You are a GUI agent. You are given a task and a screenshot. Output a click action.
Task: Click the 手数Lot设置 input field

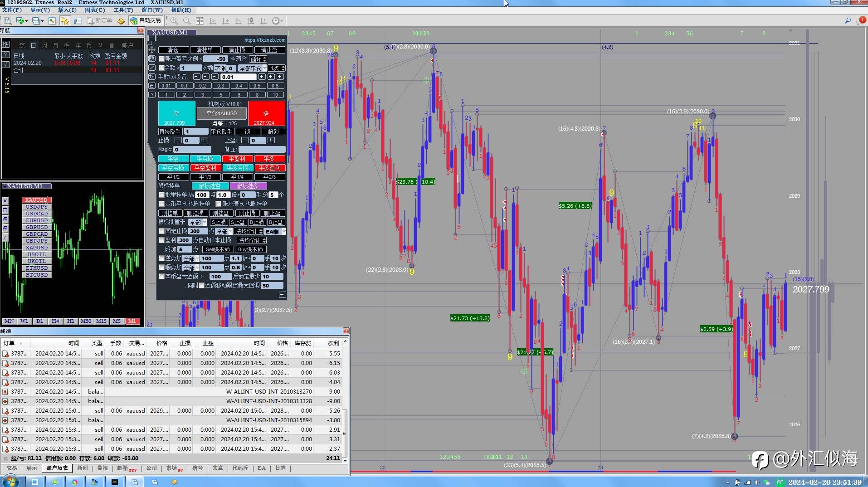pos(239,77)
